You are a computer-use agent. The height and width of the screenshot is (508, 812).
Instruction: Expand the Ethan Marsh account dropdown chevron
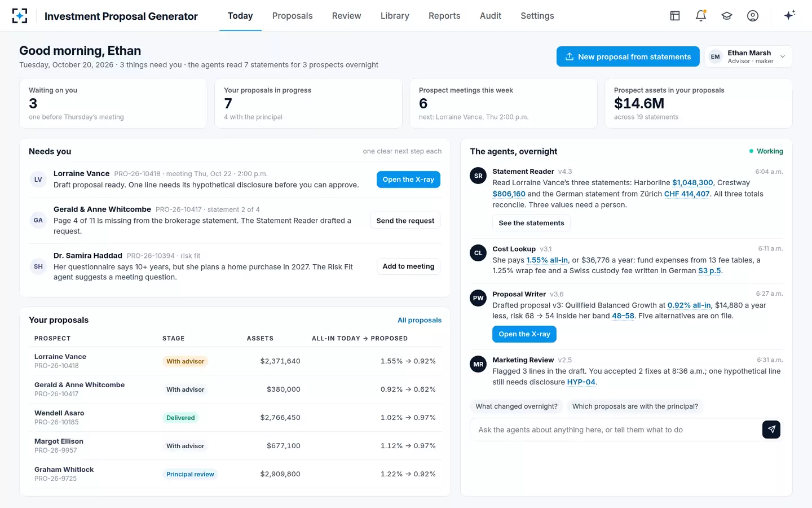(x=783, y=56)
